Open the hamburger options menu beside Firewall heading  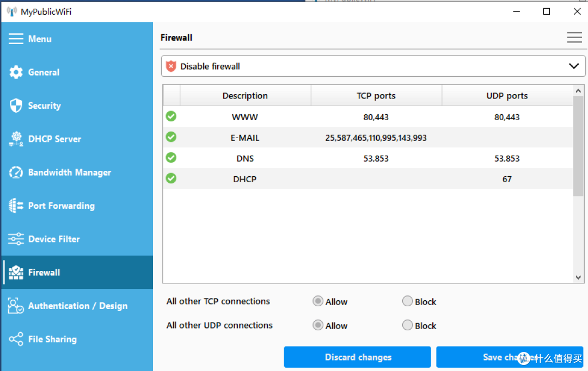click(x=574, y=38)
